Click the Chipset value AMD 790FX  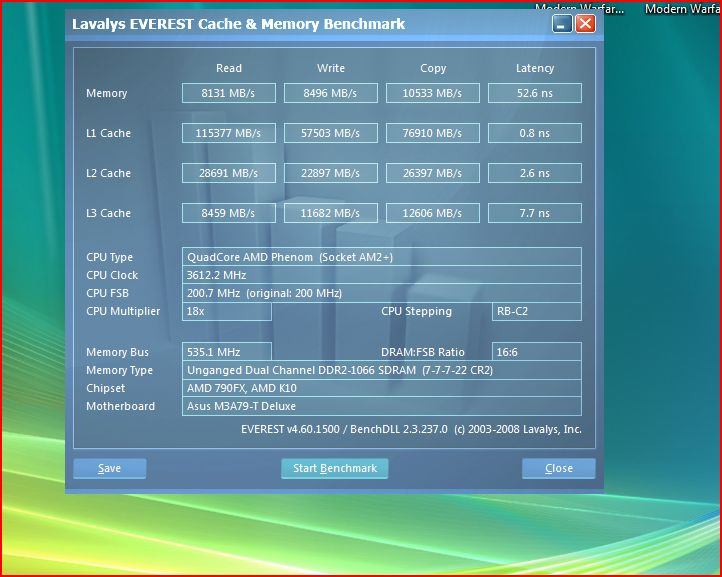pyautogui.click(x=382, y=388)
